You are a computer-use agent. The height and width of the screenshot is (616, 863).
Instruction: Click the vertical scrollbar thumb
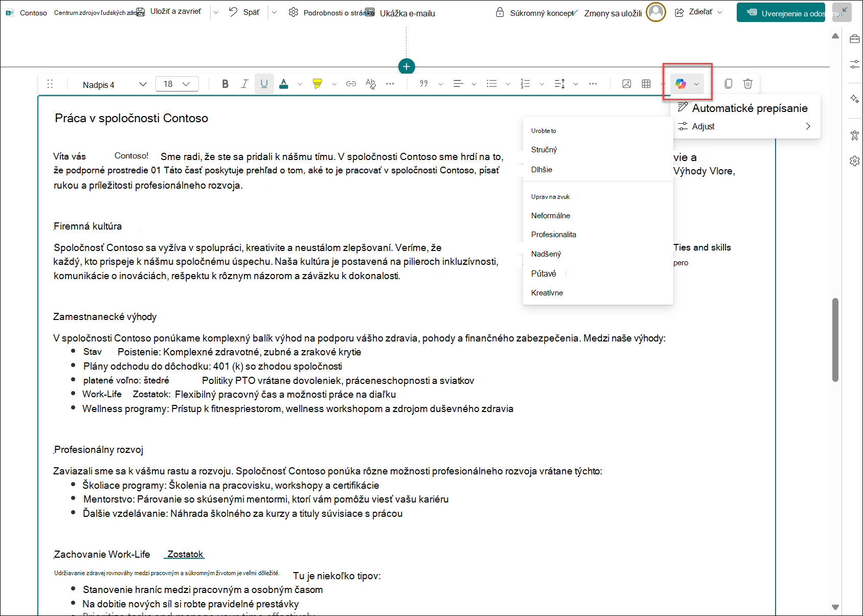click(835, 339)
